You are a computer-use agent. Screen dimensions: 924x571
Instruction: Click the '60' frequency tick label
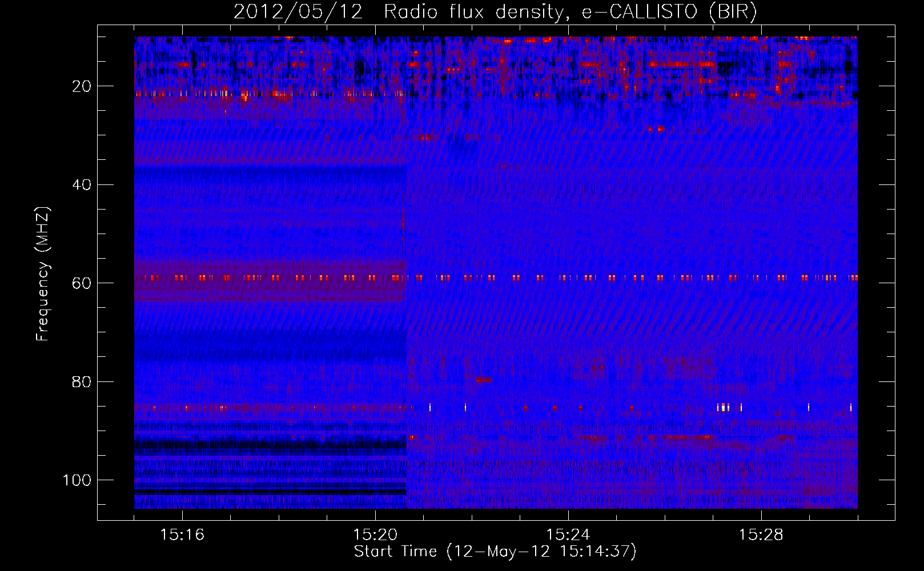pyautogui.click(x=82, y=284)
